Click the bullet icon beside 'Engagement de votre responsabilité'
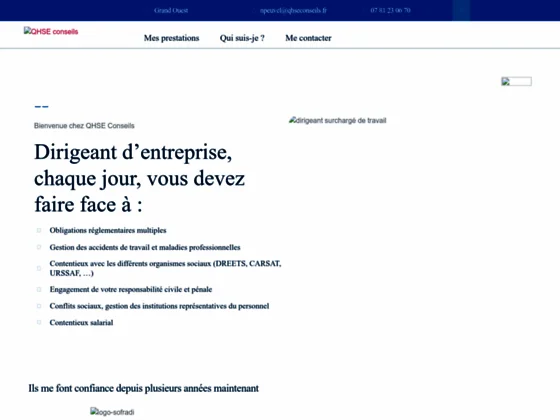The height and width of the screenshot is (420, 560). (39, 289)
